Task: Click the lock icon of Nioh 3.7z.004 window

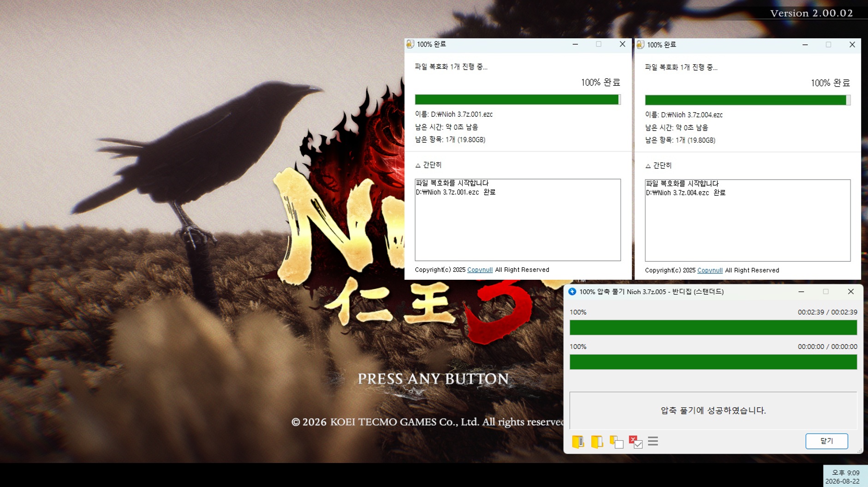Action: tap(640, 44)
